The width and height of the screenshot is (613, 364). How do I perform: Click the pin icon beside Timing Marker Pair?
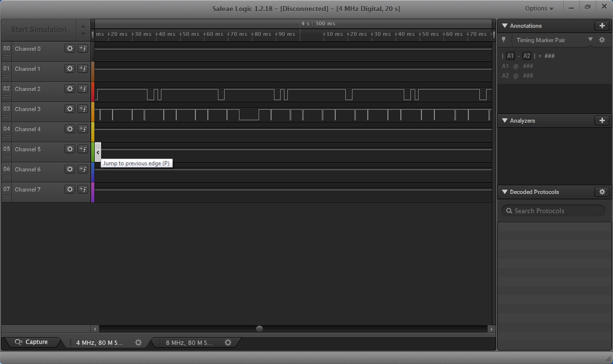pyautogui.click(x=504, y=40)
